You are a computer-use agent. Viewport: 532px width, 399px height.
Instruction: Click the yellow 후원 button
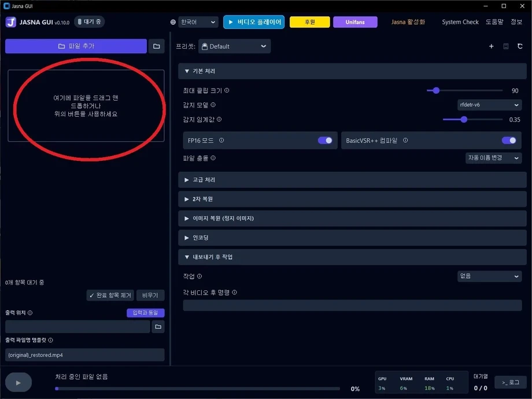[x=310, y=22]
